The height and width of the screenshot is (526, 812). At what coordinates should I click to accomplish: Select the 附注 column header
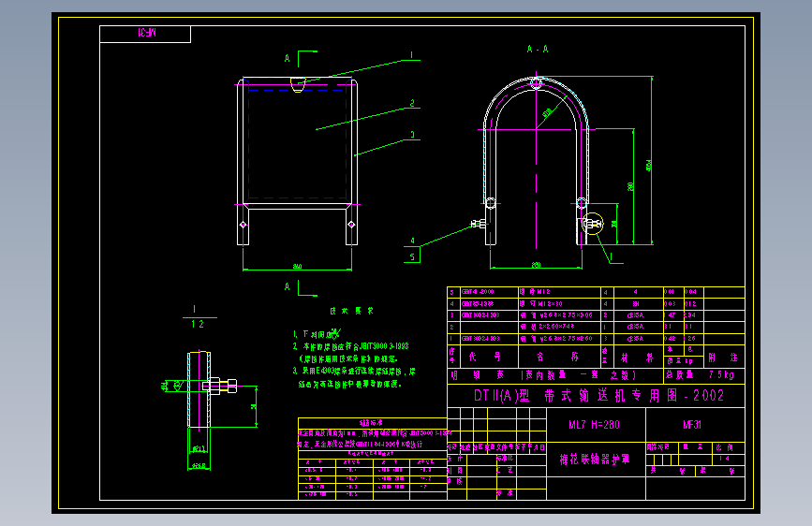[x=723, y=358]
